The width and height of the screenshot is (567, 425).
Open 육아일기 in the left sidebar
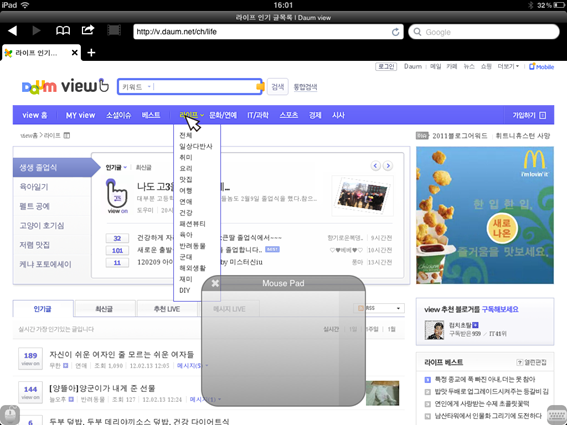pyautogui.click(x=34, y=187)
